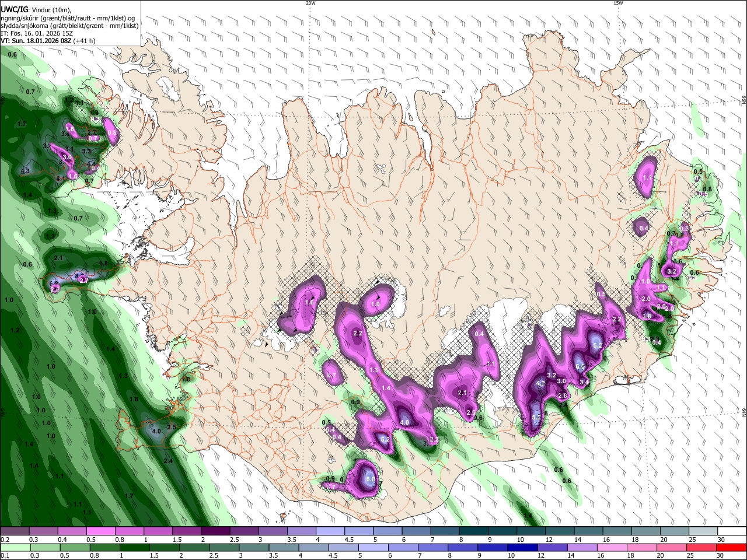Select the bright red swatch ending the lower legend row
This screenshot has width=747, height=560.
click(731, 548)
